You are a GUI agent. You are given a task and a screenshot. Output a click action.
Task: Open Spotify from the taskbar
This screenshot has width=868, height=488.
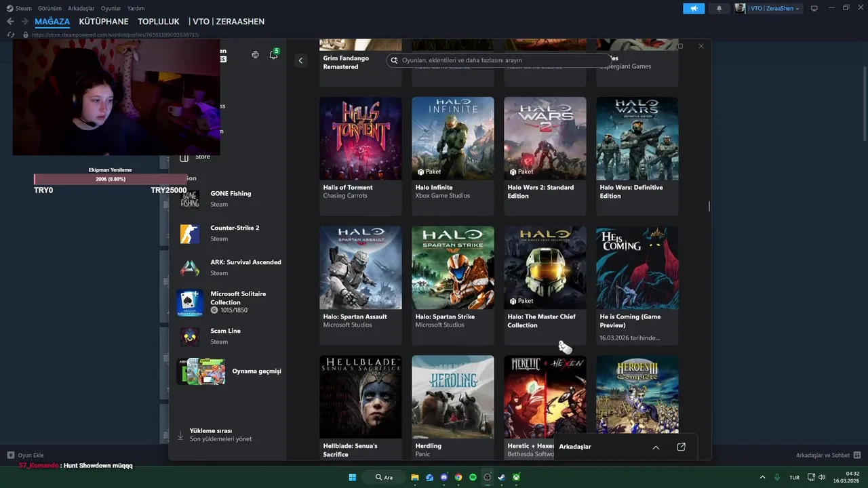[x=473, y=477]
